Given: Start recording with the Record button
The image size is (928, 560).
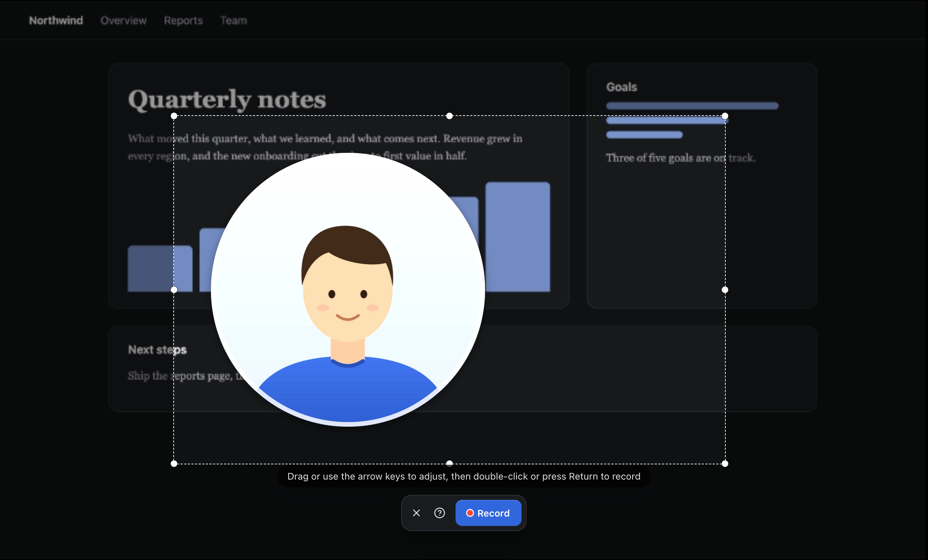Looking at the screenshot, I should click(488, 513).
